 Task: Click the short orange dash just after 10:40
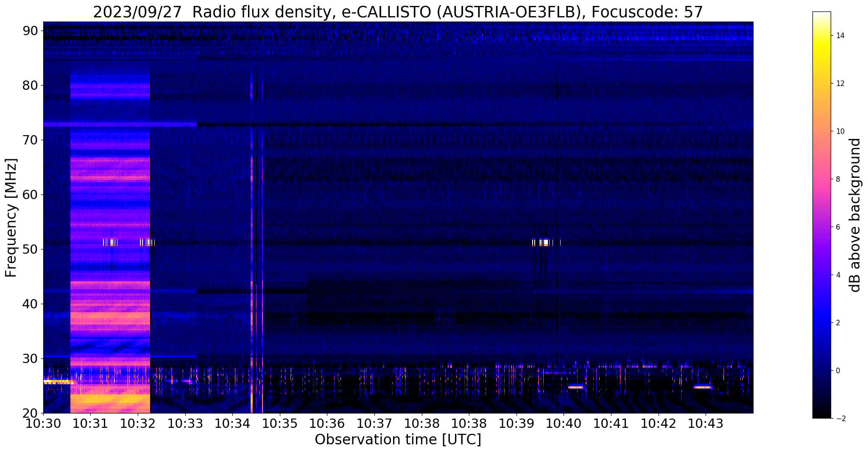pos(576,387)
